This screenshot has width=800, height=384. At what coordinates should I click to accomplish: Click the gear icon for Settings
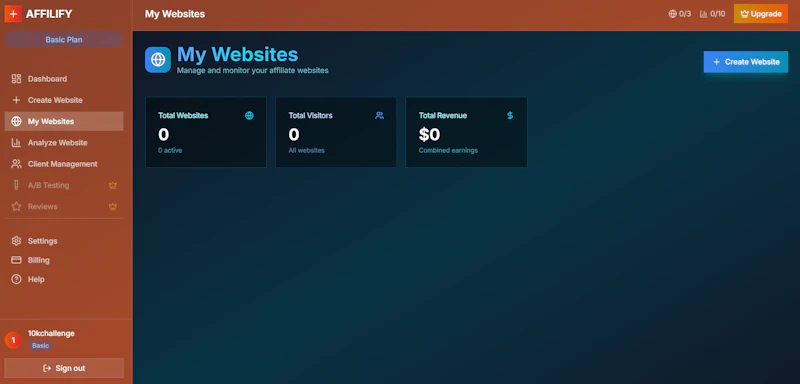pyautogui.click(x=16, y=241)
